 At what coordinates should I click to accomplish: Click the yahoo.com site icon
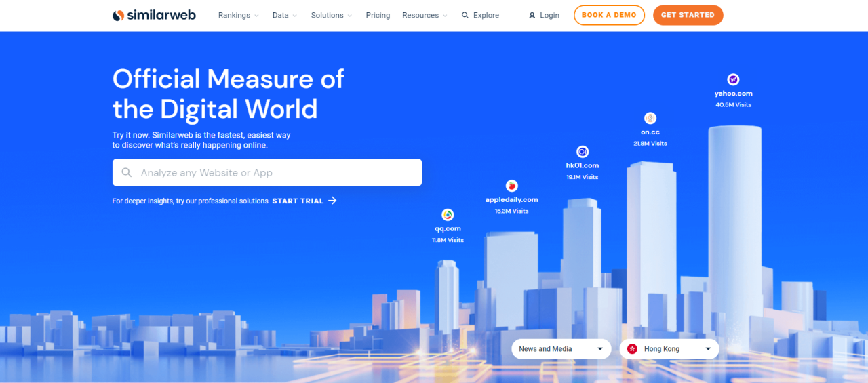pos(733,79)
